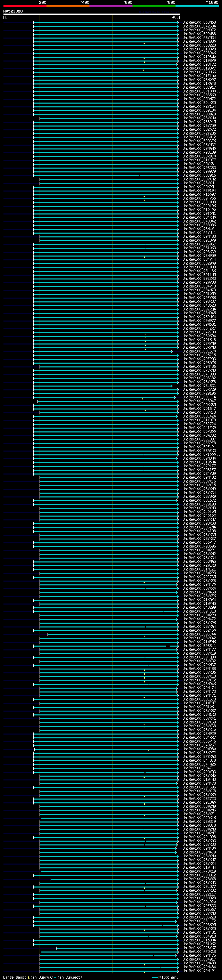Click label UniRef100_Q6RUV4
The image size is (222, 980).
pyautogui.click(x=199, y=317)
